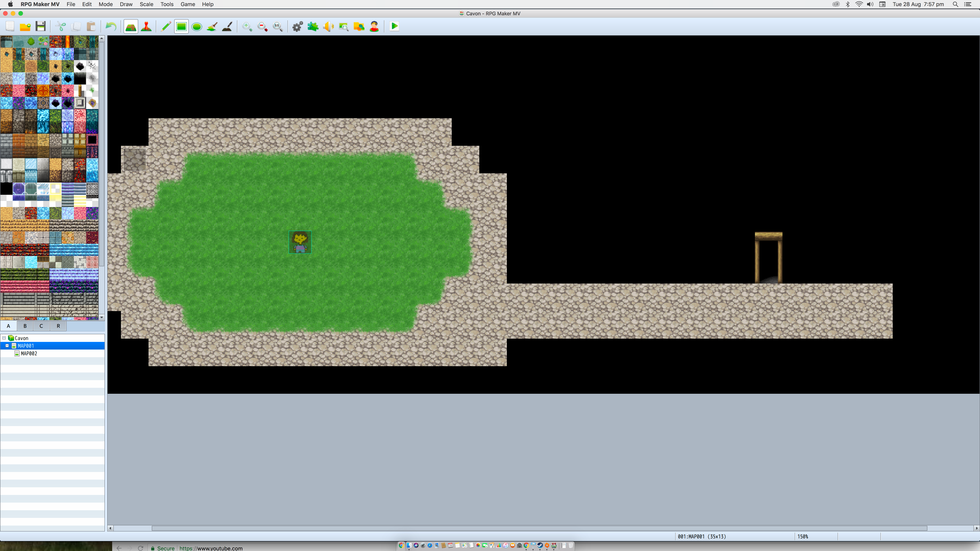Click the Wi-Fi icon in the menu bar
This screenshot has height=551, width=980.
point(859,4)
